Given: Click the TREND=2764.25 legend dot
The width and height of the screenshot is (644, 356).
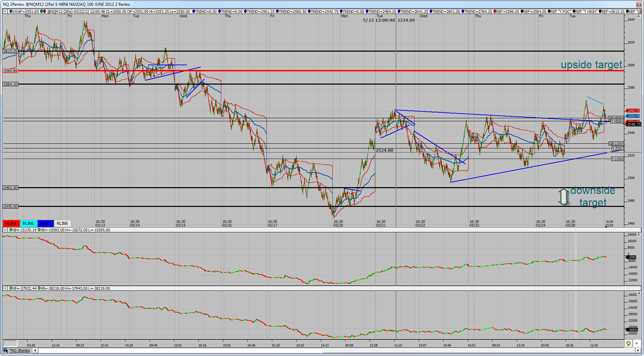Looking at the screenshot, I should click(463, 12).
